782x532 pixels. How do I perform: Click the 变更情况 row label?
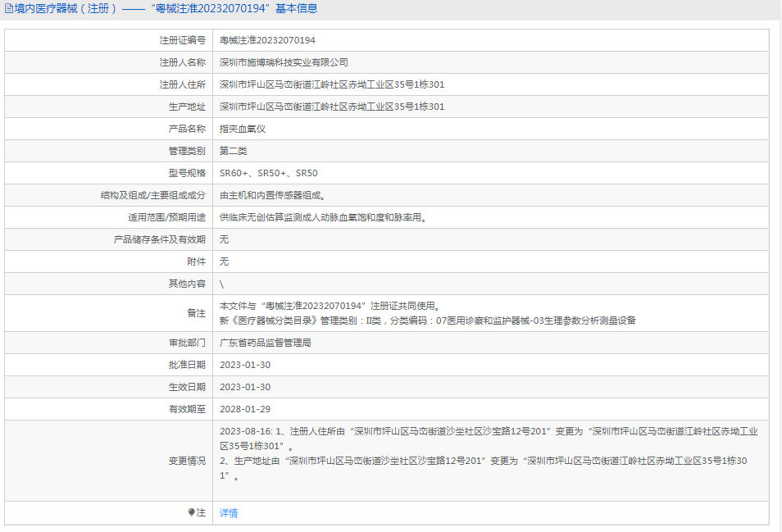pyautogui.click(x=187, y=462)
